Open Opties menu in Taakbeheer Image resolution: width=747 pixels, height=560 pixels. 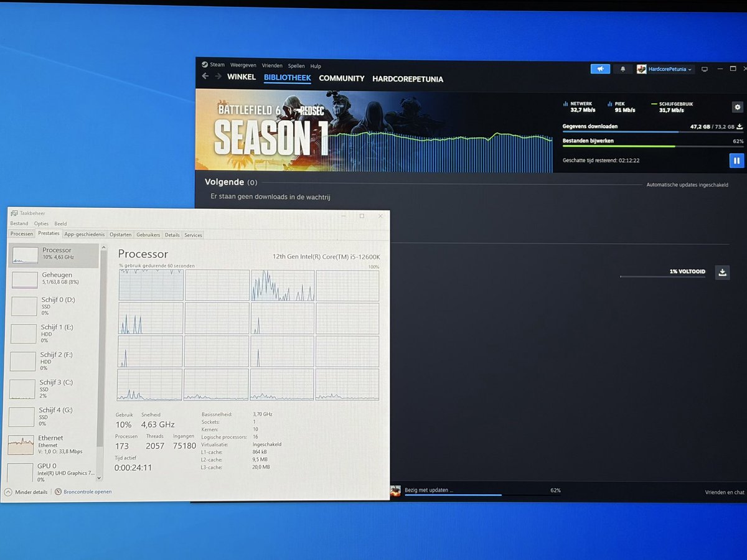(x=41, y=223)
